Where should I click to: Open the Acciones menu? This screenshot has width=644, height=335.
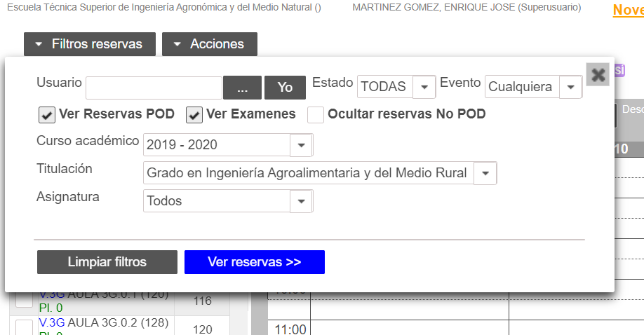coord(210,44)
